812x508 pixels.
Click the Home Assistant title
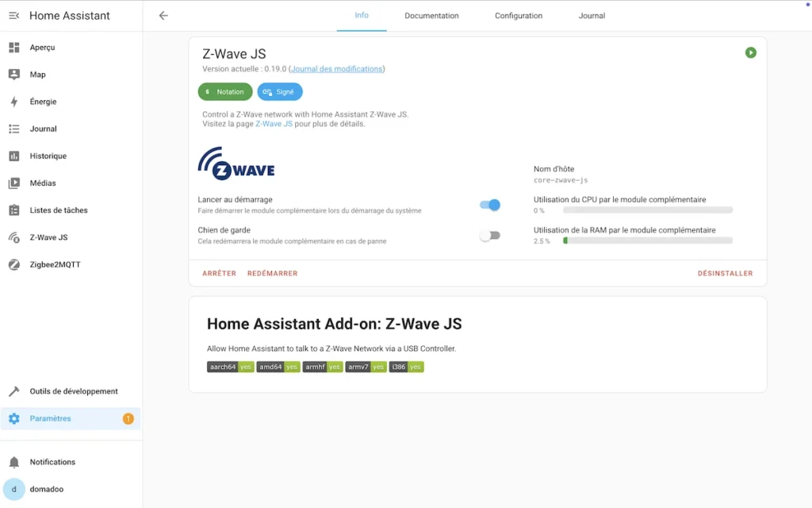click(x=70, y=16)
